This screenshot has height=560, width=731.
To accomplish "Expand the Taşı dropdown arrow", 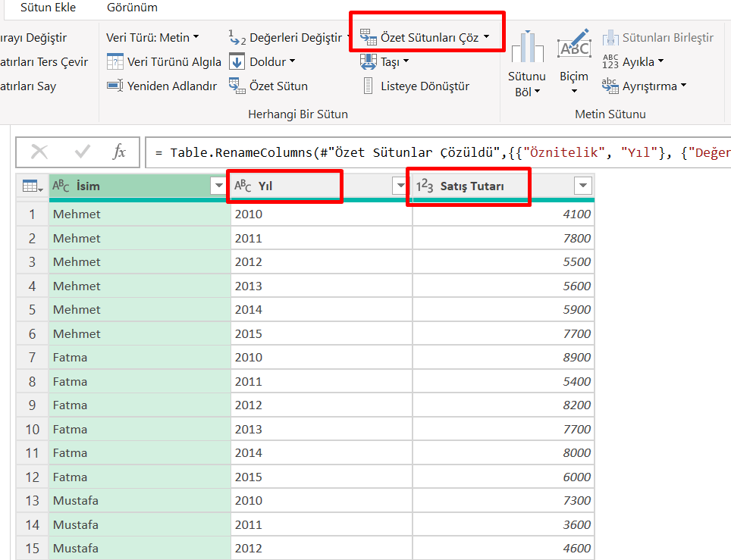I will [x=406, y=61].
